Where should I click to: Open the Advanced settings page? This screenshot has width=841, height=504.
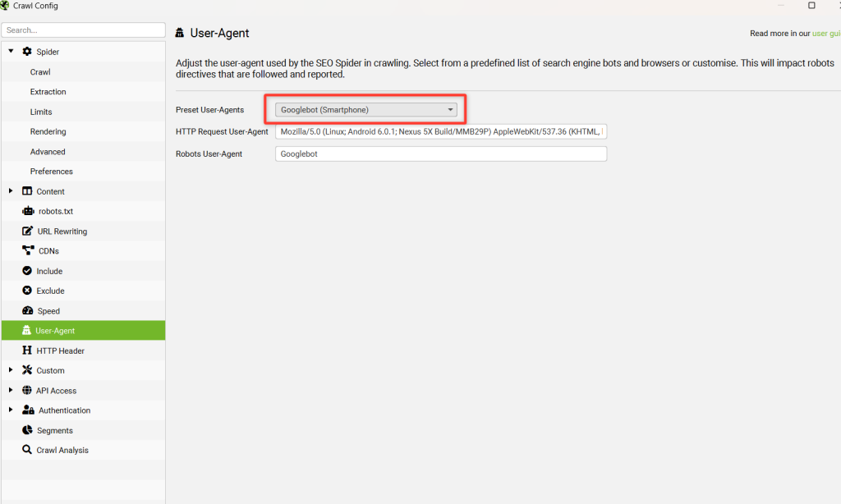coord(48,152)
